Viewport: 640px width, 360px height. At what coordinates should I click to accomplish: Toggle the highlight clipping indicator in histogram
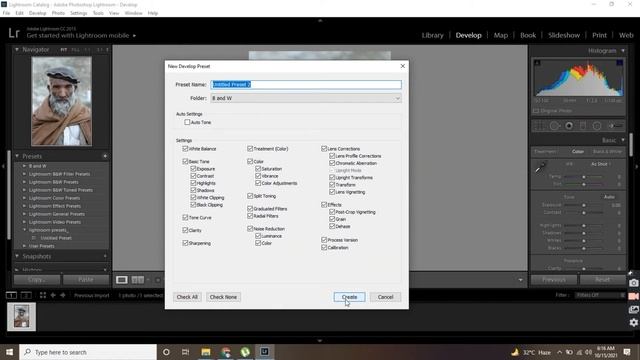pos(620,62)
